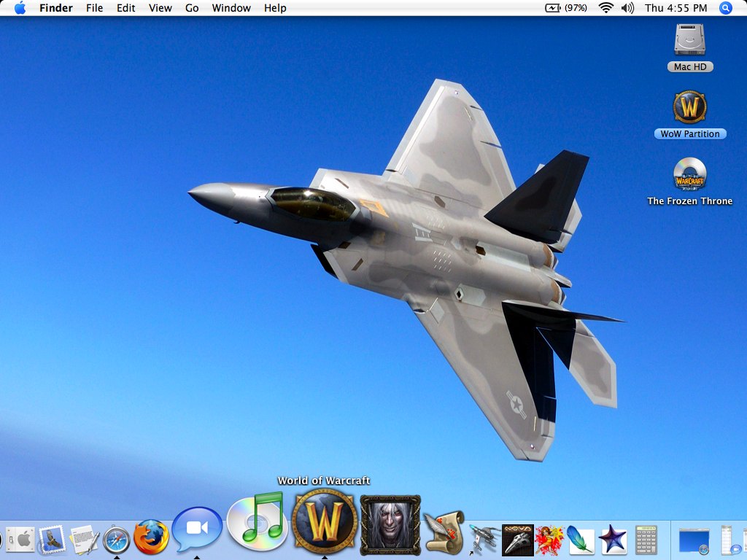This screenshot has width=747, height=560.
Task: Open Grapher star-shaped icon in dock
Action: (613, 540)
